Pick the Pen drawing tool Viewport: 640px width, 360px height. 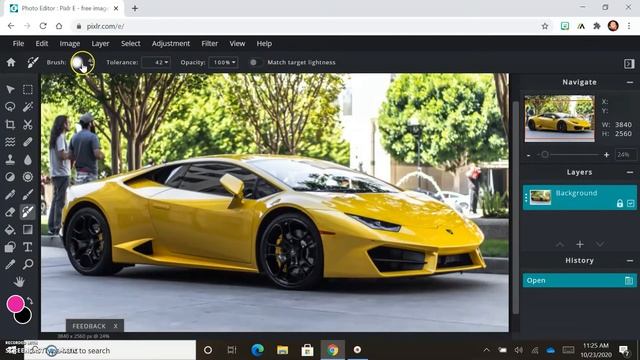point(10,194)
